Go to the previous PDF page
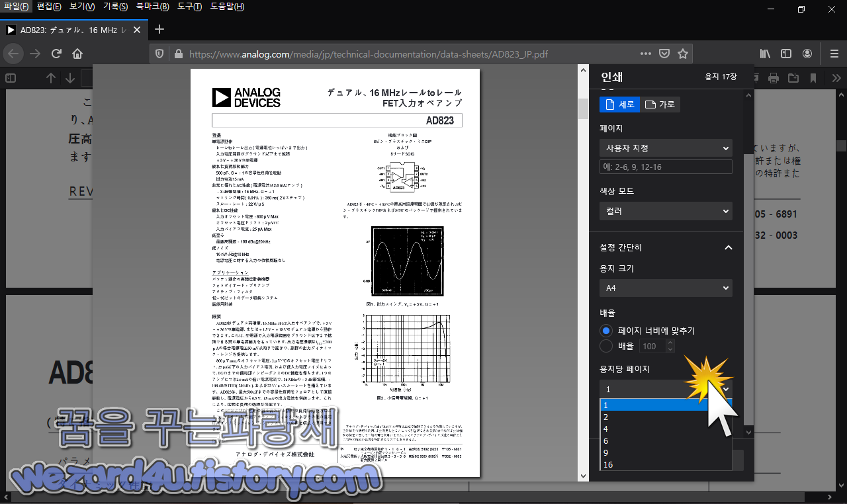This screenshot has width=847, height=504. click(x=51, y=78)
